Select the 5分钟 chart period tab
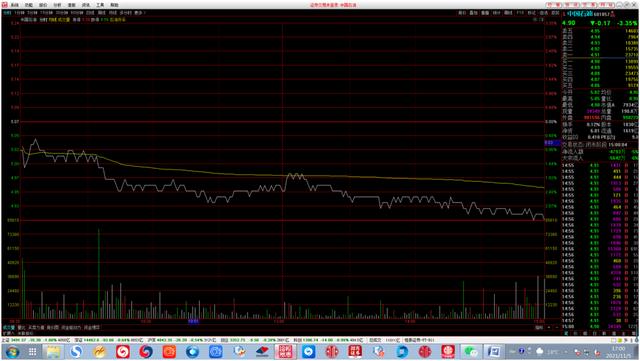 click(32, 13)
